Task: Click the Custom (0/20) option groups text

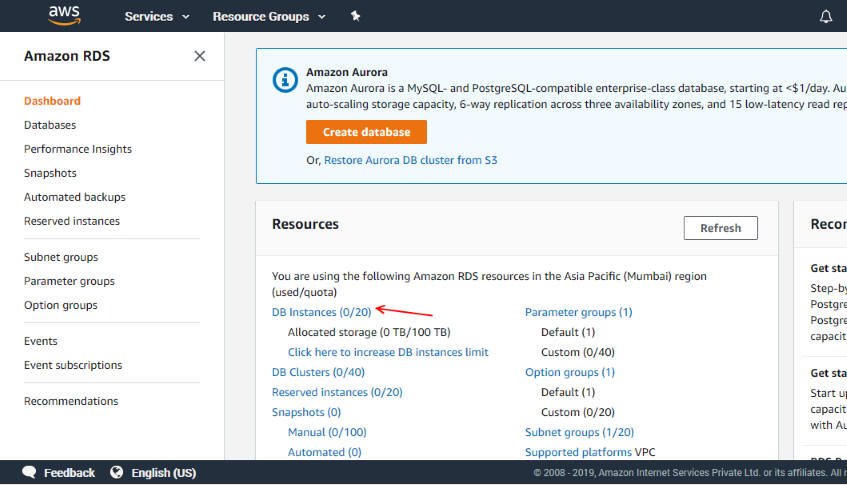Action: coord(577,412)
